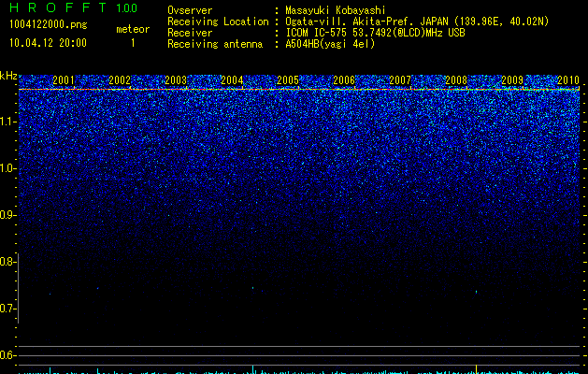This screenshot has width=588, height=374.
Task: Click the 2008 time marker
Action: 456,79
